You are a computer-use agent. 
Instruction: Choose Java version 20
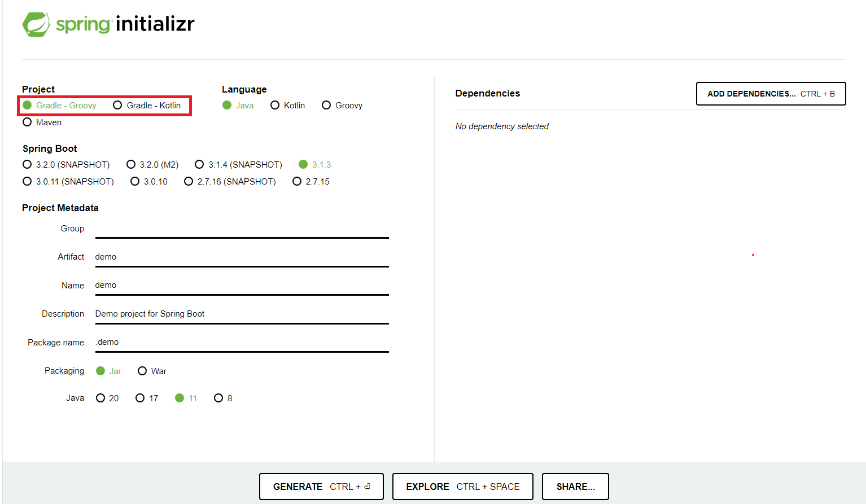(107, 398)
